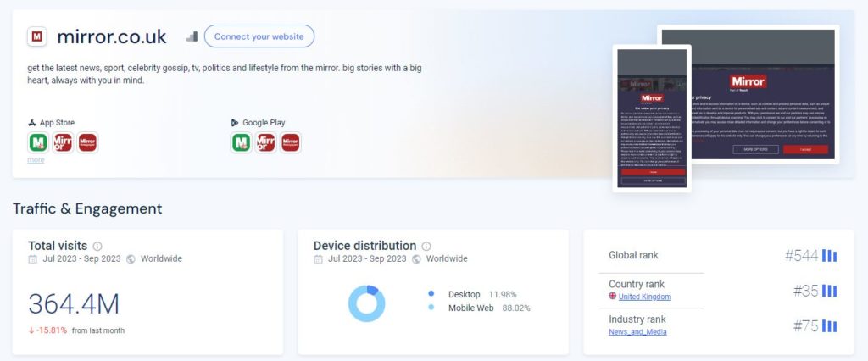Viewport: 868px width, 361px height.
Task: Click bars icon next to Industry rank #75
Action: [x=829, y=326]
